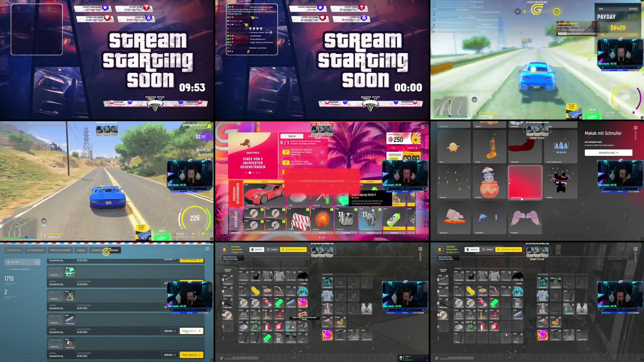Click Einsammeln under the green spray can
Screen dimensions: 644x362
tap(394, 228)
